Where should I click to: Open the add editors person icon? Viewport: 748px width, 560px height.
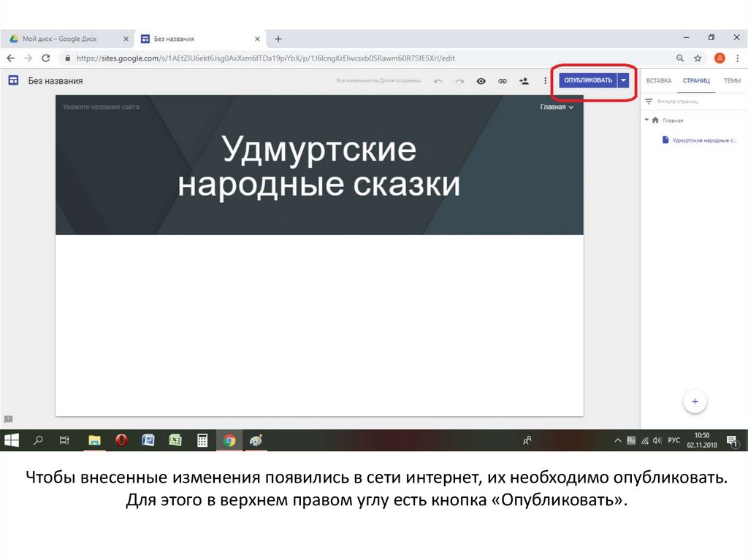click(524, 81)
